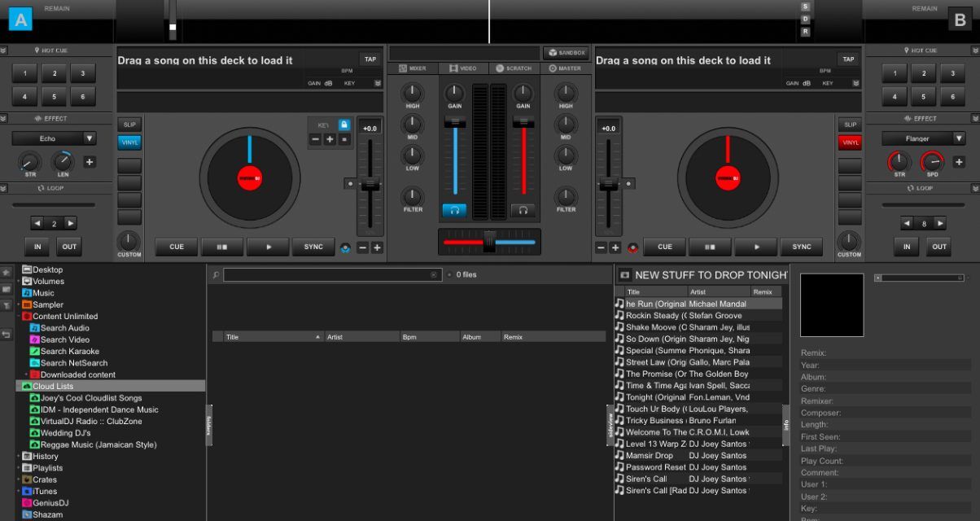The width and height of the screenshot is (980, 521).
Task: Click deck B pitch slider handle
Action: pos(609,184)
